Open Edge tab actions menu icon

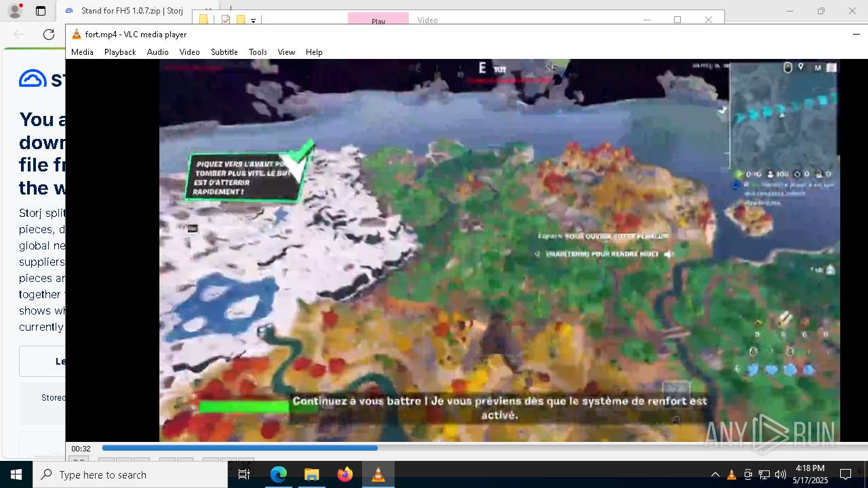click(41, 11)
